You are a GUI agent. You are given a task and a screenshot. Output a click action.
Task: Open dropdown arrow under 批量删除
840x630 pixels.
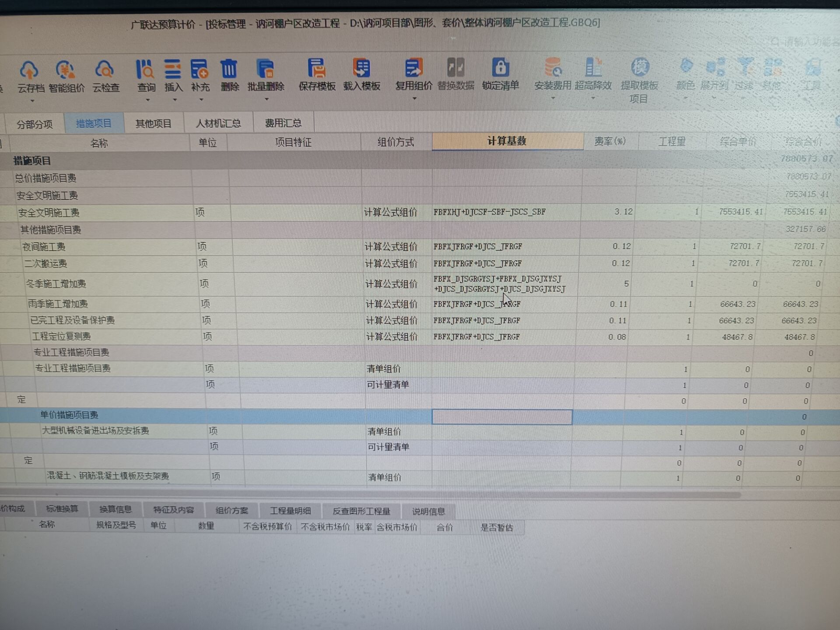tap(266, 99)
